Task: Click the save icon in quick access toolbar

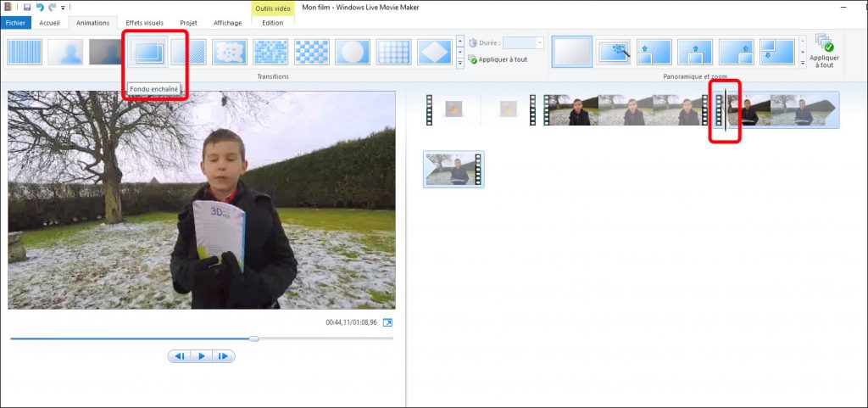Action: coord(27,8)
